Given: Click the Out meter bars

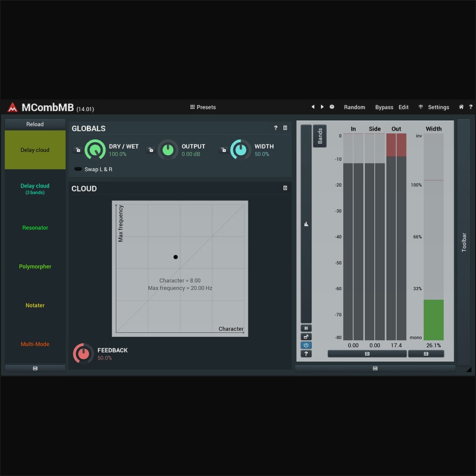Looking at the screenshot, I should pos(396,237).
